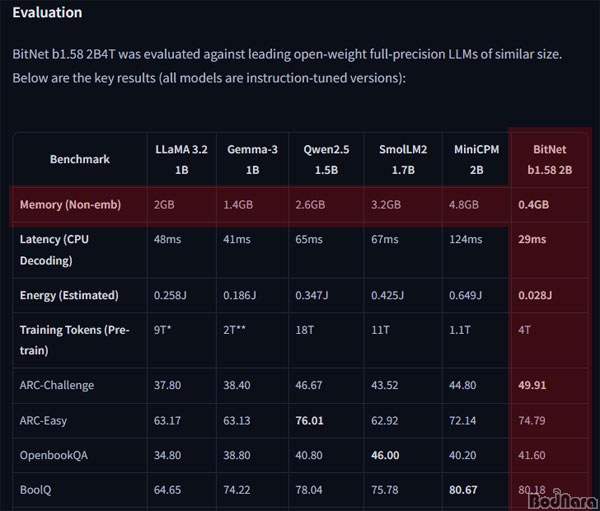Select the Memory (Non-emb) row label
Viewport: 600px width, 511px height.
70,205
